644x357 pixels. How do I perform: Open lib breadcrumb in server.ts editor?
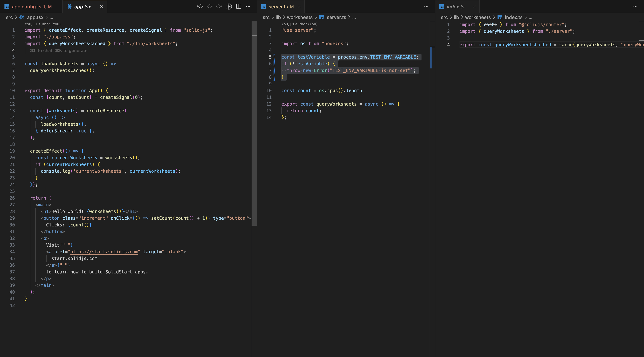click(x=278, y=17)
